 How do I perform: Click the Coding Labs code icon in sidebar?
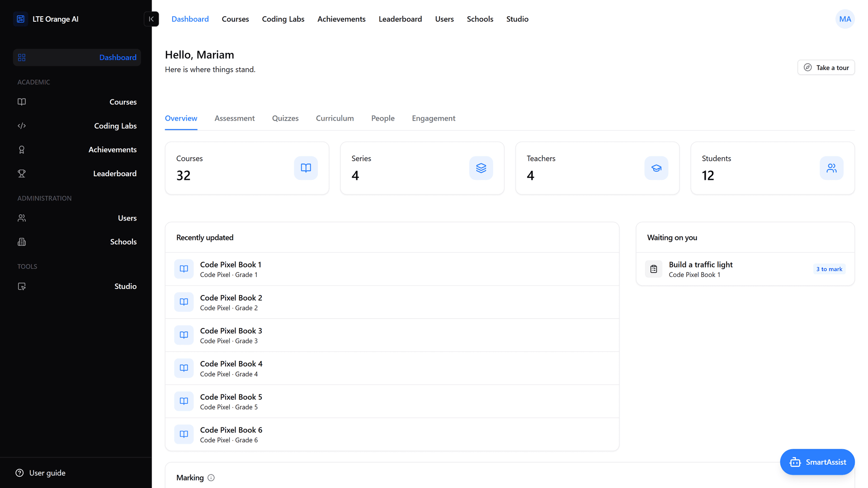tap(22, 126)
